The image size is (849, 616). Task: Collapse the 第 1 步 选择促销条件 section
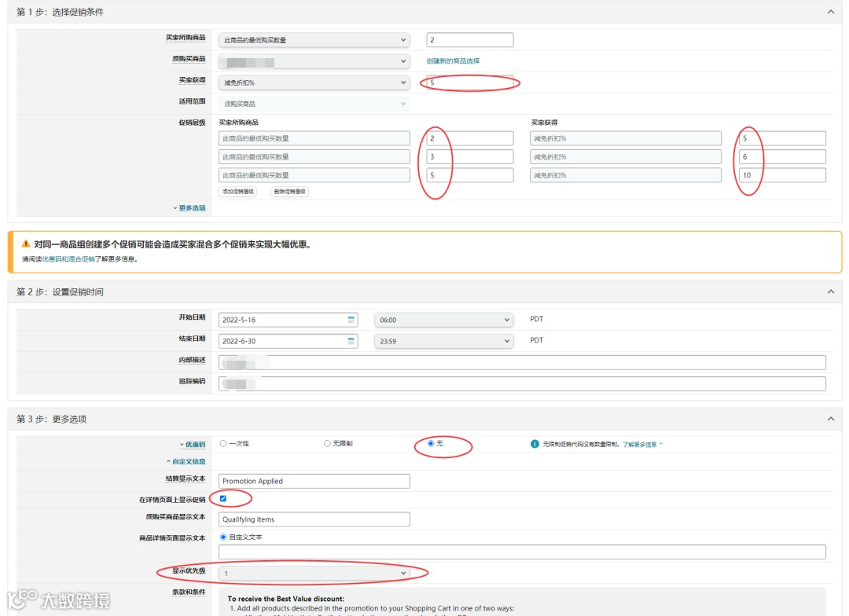[x=831, y=12]
